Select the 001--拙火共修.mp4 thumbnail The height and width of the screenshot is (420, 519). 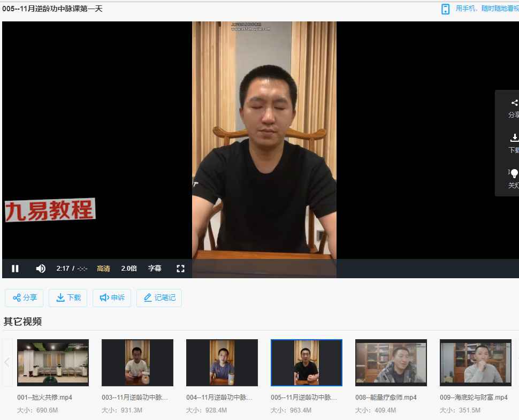pos(53,362)
